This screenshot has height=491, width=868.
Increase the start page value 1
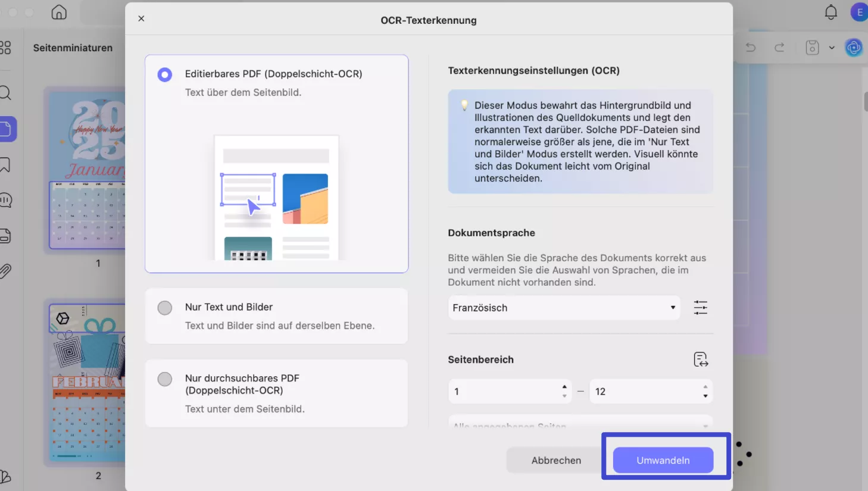[x=564, y=387]
